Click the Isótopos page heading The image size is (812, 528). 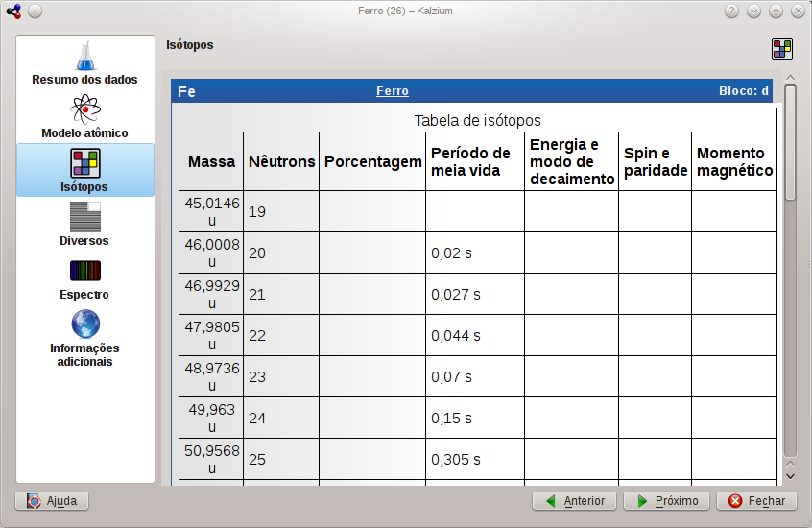[x=189, y=45]
